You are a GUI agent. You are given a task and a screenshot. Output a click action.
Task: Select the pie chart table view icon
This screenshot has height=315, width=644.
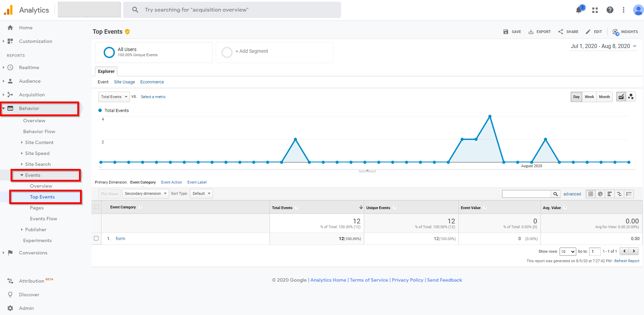click(x=600, y=194)
